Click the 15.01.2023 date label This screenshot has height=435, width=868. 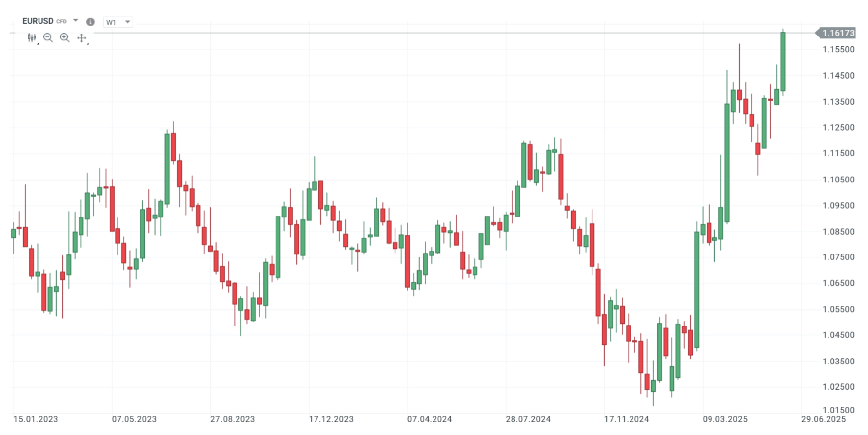click(x=36, y=419)
